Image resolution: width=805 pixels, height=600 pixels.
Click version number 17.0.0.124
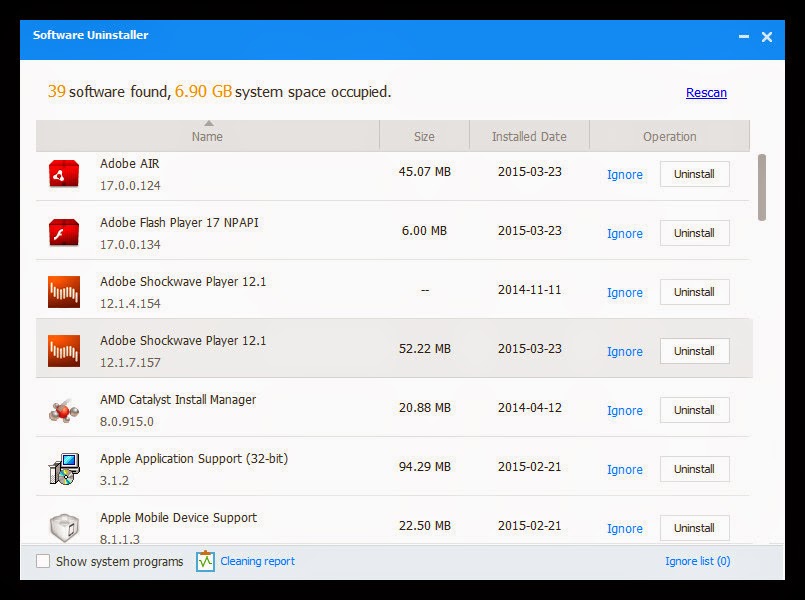click(x=130, y=186)
